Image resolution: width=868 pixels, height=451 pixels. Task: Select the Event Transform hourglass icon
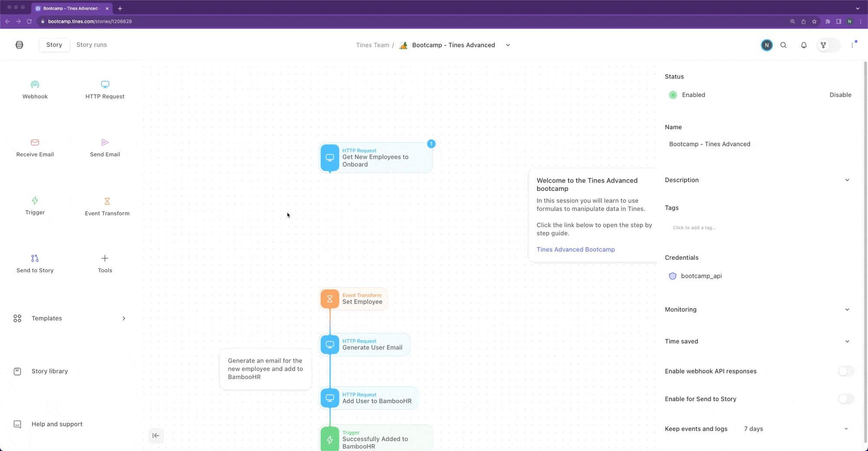[107, 201]
